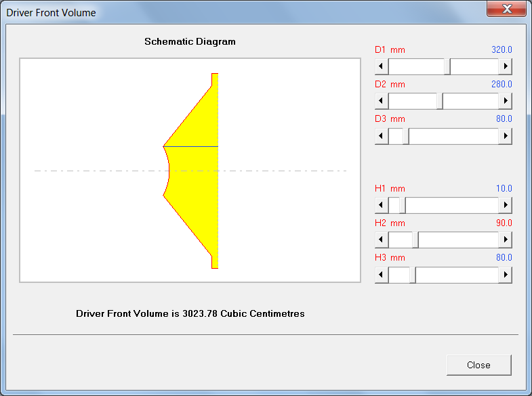This screenshot has height=396, width=532.
Task: Click the Driver Front Volume result text
Action: pyautogui.click(x=190, y=313)
